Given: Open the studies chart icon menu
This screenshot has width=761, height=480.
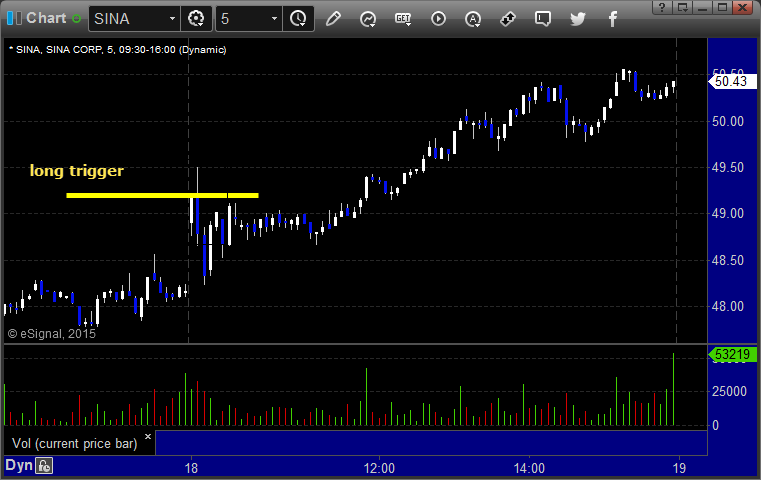Looking at the screenshot, I should coord(368,19).
